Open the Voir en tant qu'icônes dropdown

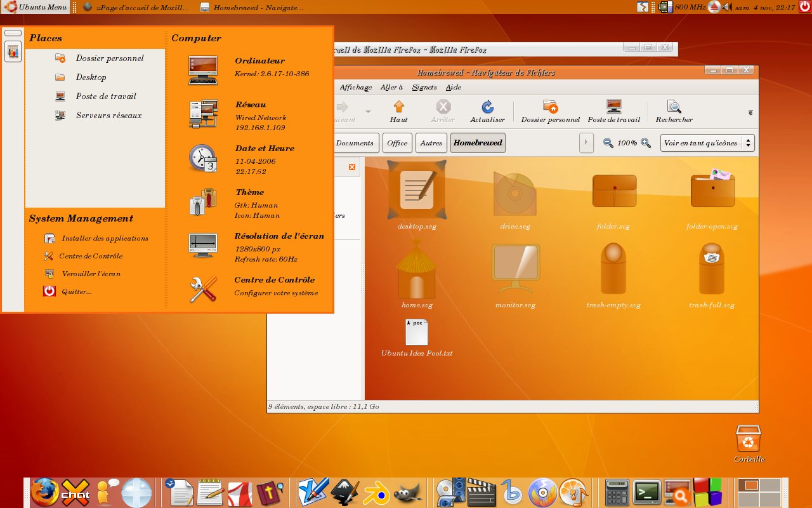(x=707, y=143)
